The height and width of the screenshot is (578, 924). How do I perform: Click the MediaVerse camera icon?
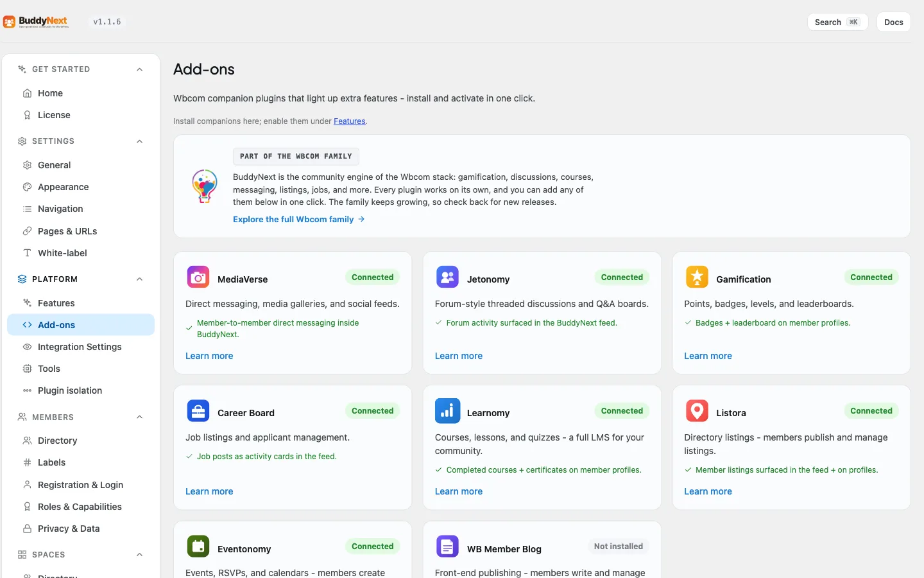198,277
